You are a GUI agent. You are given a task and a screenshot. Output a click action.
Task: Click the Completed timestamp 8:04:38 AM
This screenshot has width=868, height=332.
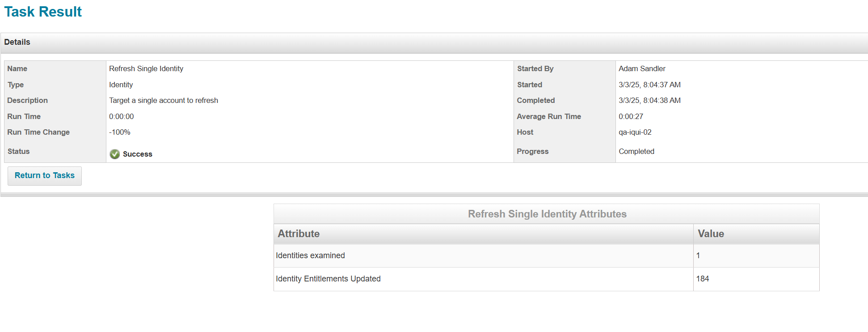[x=649, y=100]
